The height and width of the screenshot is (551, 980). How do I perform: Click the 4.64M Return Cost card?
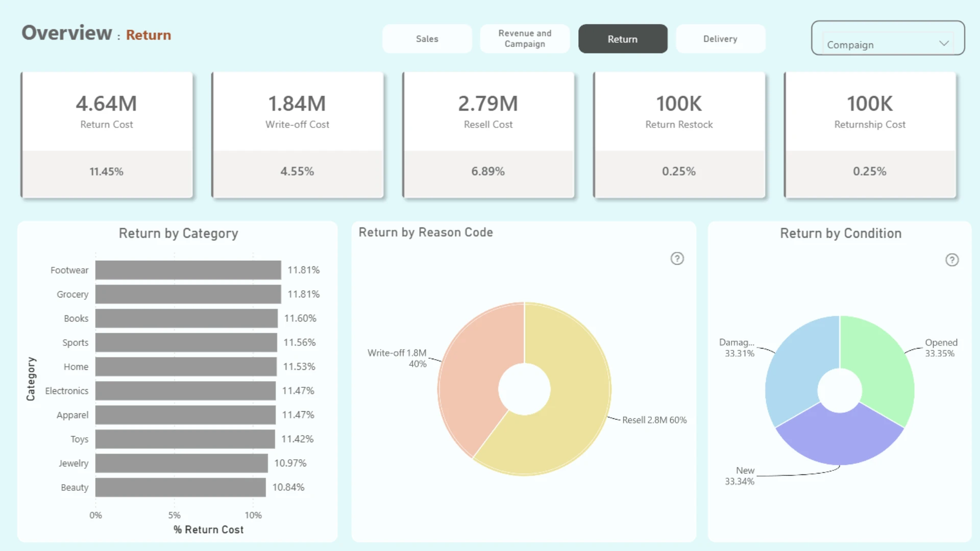(x=107, y=135)
